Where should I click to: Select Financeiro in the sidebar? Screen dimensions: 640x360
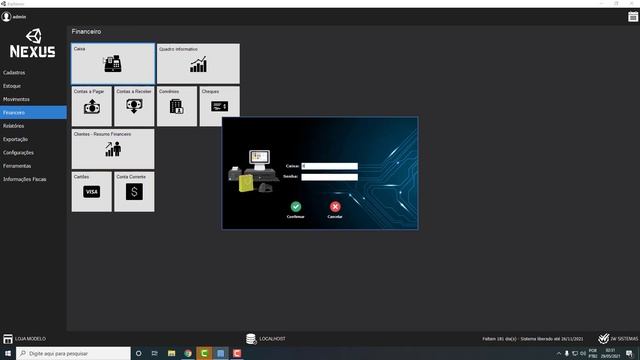point(33,113)
